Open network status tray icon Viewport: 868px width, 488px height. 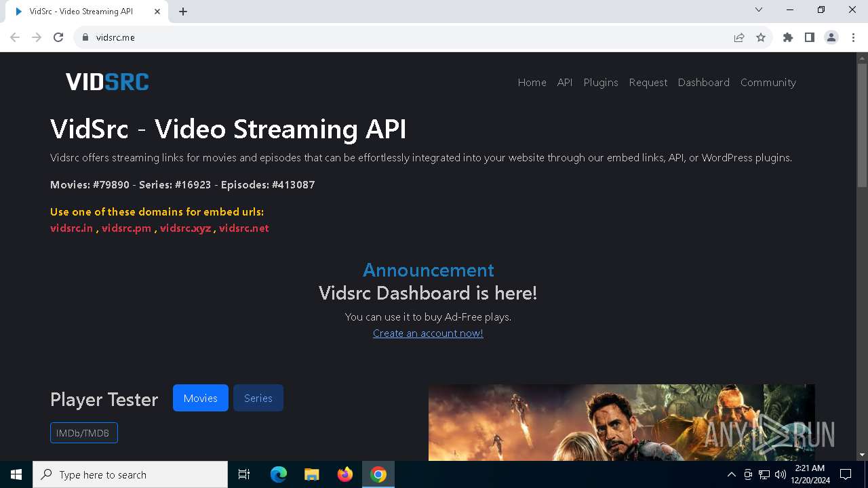pyautogui.click(x=764, y=474)
